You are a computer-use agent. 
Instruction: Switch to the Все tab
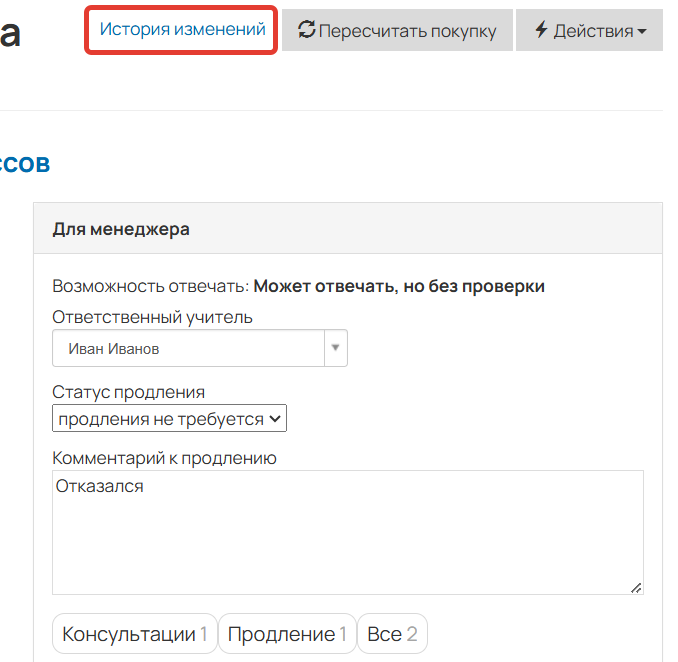coord(392,634)
